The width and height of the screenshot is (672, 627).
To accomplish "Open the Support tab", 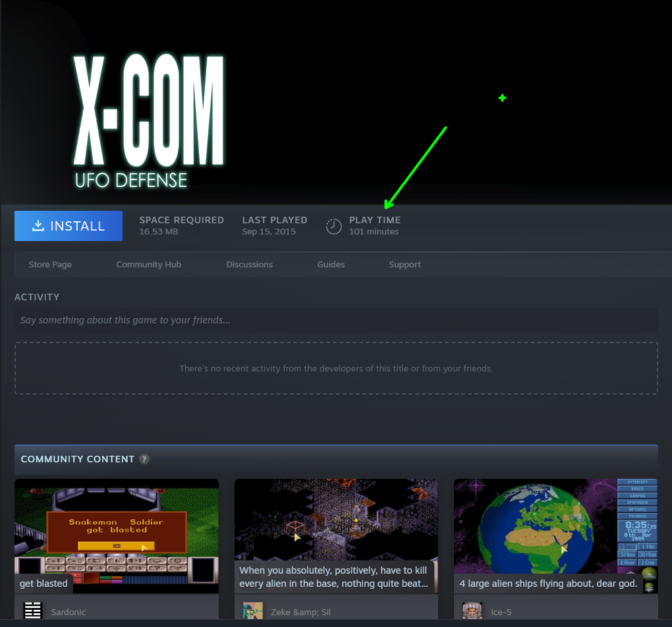I will [x=405, y=264].
